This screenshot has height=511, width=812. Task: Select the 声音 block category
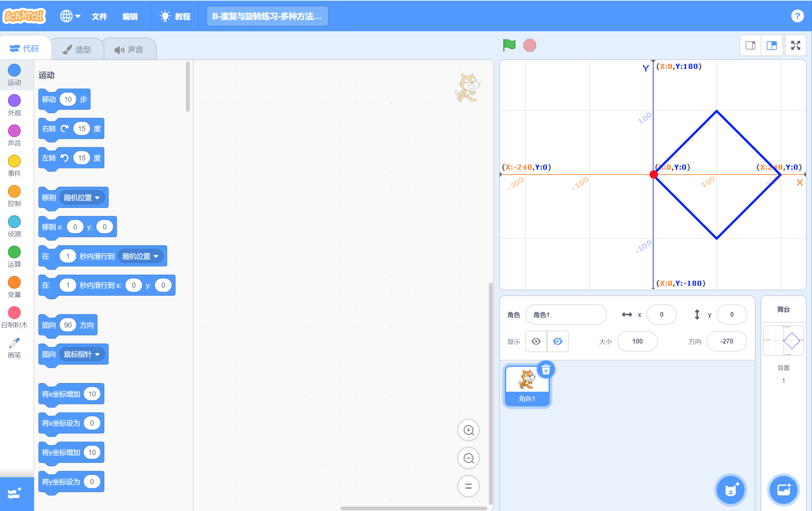(14, 136)
